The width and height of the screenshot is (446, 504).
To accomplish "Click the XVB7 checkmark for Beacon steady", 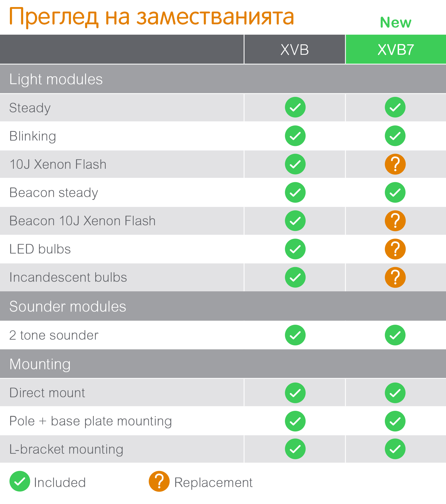I will [395, 192].
